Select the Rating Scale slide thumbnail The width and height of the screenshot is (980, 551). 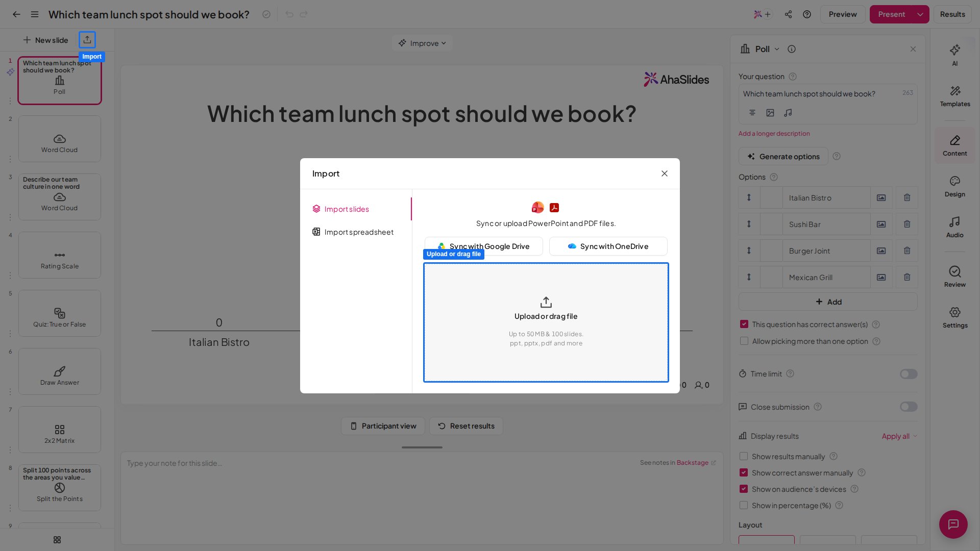pyautogui.click(x=60, y=255)
